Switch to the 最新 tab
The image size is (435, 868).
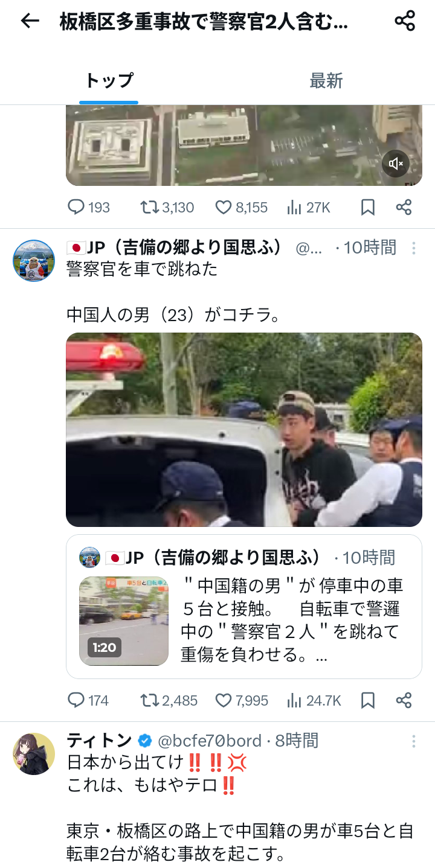[x=326, y=81]
